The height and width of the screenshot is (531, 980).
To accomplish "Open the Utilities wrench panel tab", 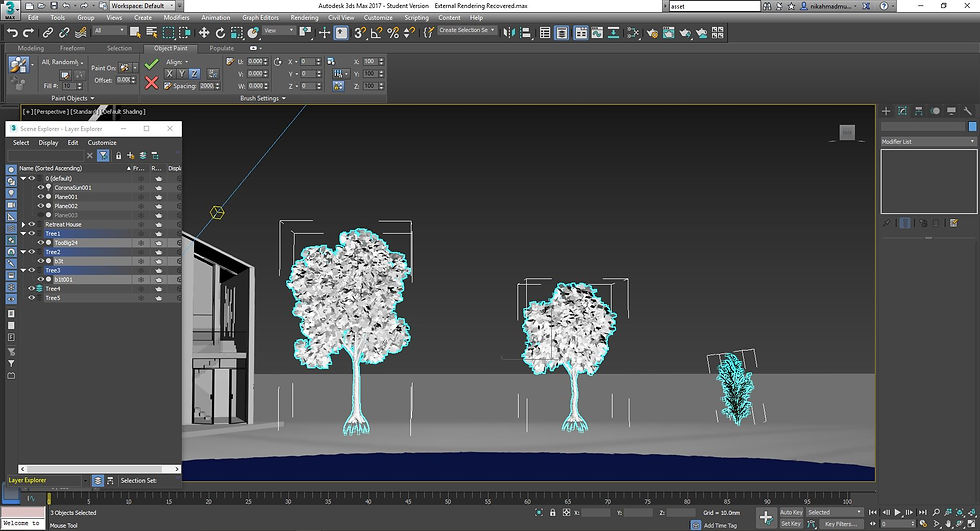I will coord(968,111).
